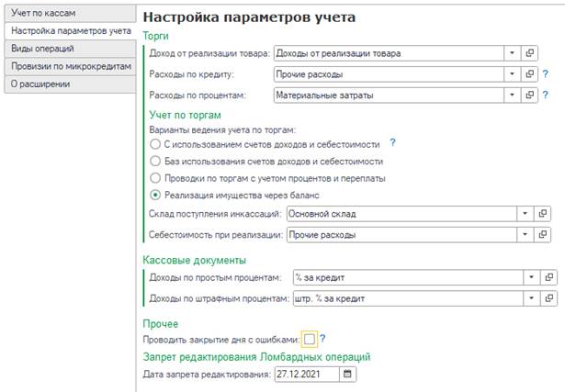
Task: Enable Проводить закрытие дня с ошибками checkbox
Action: pyautogui.click(x=310, y=339)
